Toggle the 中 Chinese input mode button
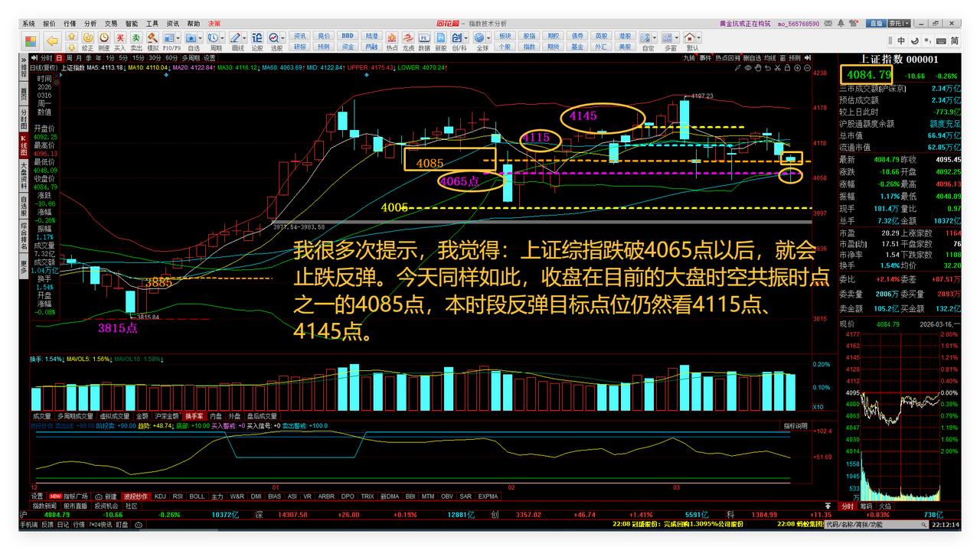Screen dimensions: 980x550 (901, 42)
